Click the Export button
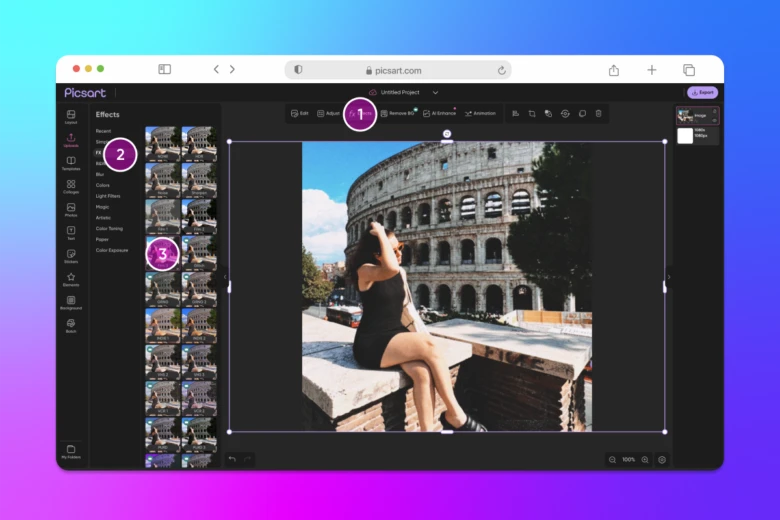Screen dimensions: 780x520 pyautogui.click(x=703, y=92)
